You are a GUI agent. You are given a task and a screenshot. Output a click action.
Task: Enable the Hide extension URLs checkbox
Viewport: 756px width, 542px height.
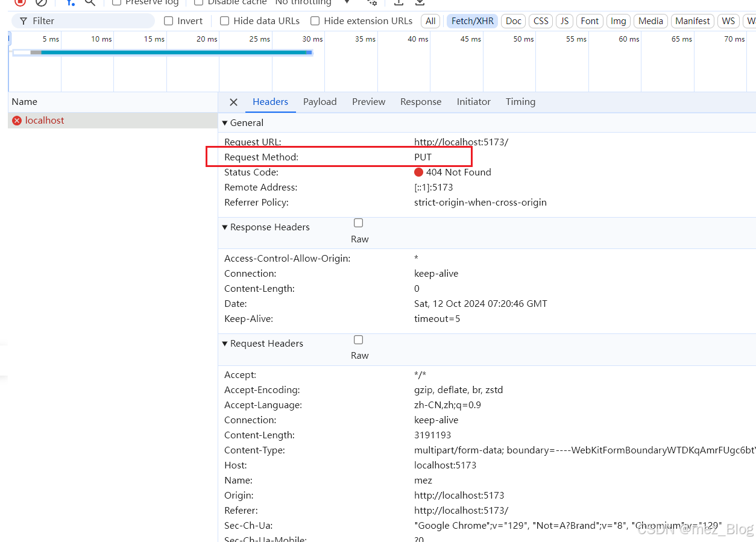click(315, 21)
